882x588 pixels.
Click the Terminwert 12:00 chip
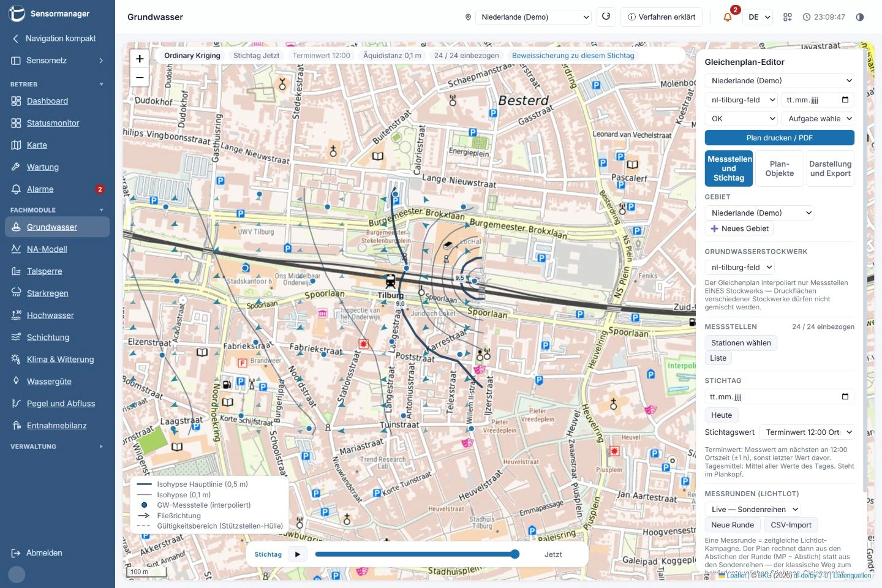tap(322, 56)
